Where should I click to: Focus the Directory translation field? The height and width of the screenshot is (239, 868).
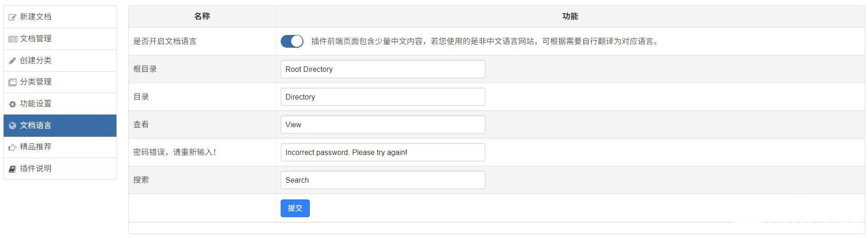point(383,97)
